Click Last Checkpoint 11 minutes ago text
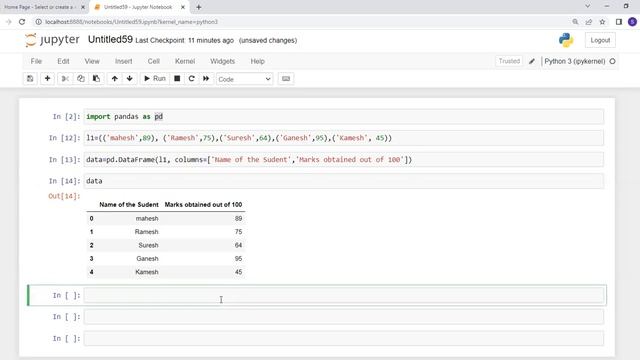The height and width of the screenshot is (360, 640). click(184, 40)
